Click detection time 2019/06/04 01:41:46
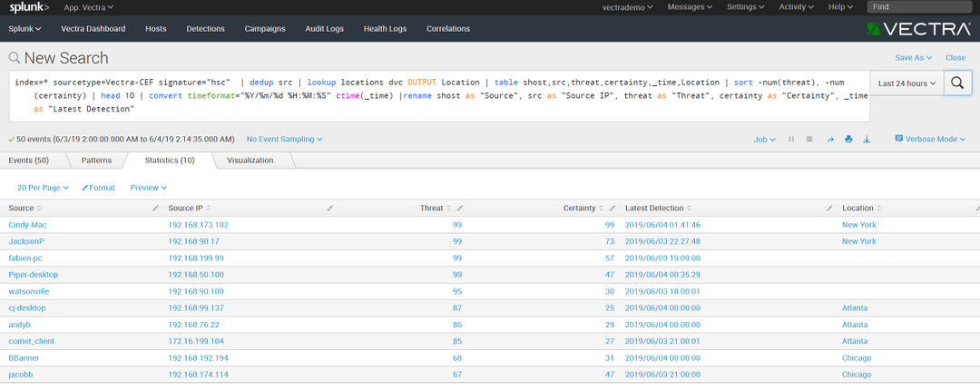Viewport: 980px width, 390px height. (x=662, y=225)
